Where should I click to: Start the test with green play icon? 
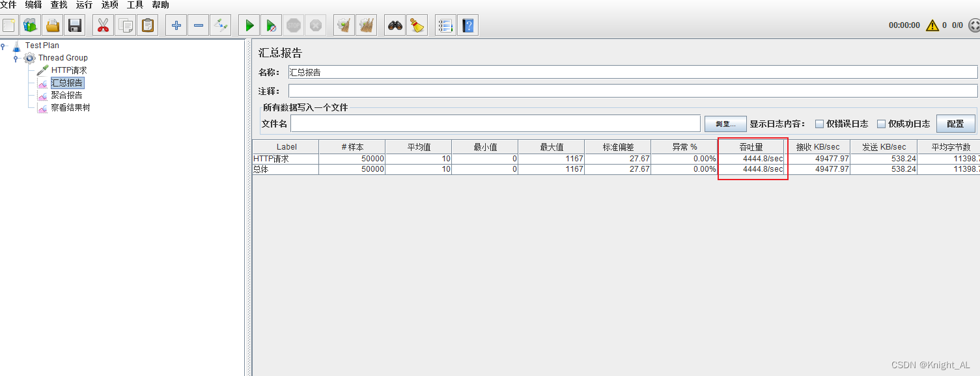pyautogui.click(x=249, y=25)
